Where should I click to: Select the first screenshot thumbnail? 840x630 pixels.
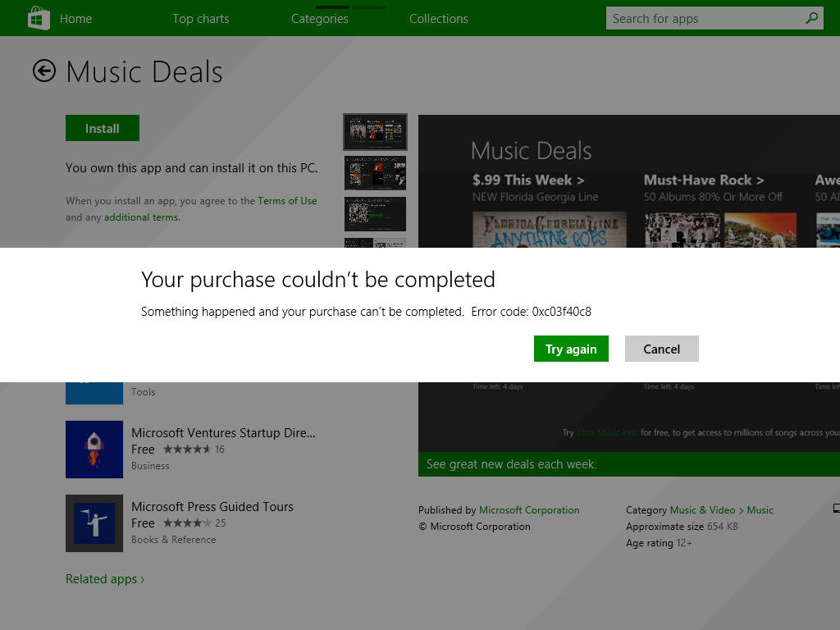[x=375, y=132]
